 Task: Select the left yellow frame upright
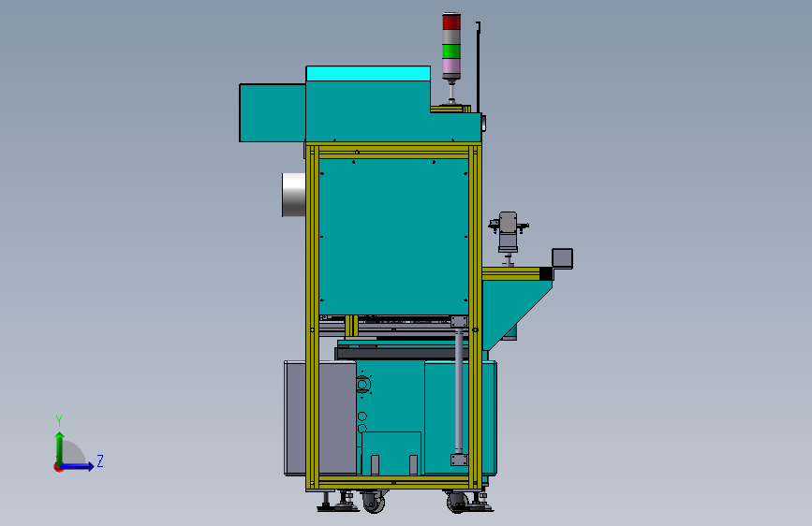click(x=312, y=317)
